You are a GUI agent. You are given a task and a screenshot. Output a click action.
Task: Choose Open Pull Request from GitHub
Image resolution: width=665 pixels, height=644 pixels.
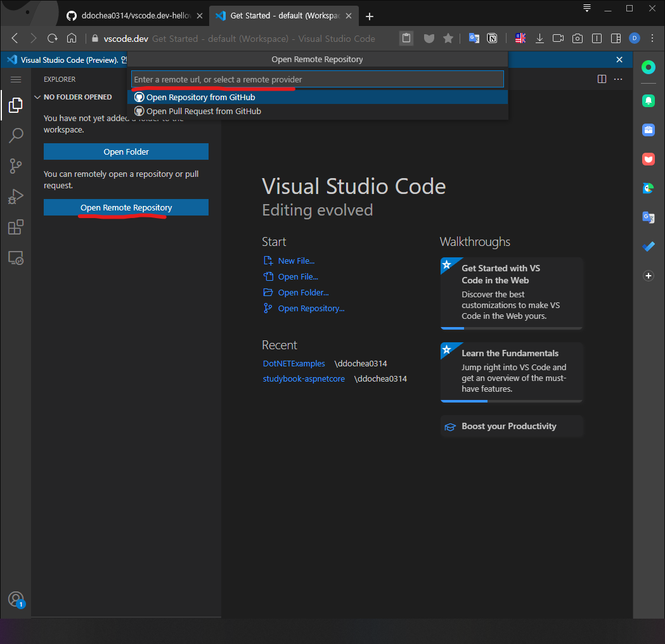(317, 111)
